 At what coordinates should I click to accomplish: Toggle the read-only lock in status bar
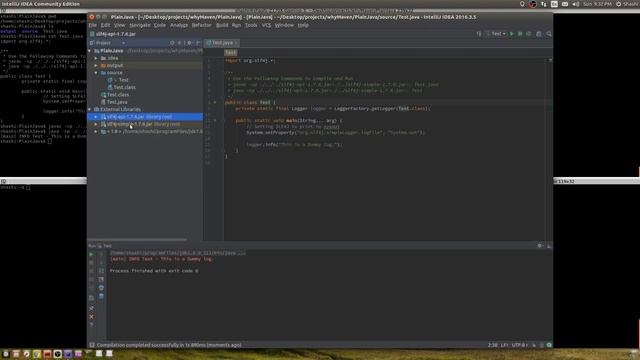(x=534, y=345)
